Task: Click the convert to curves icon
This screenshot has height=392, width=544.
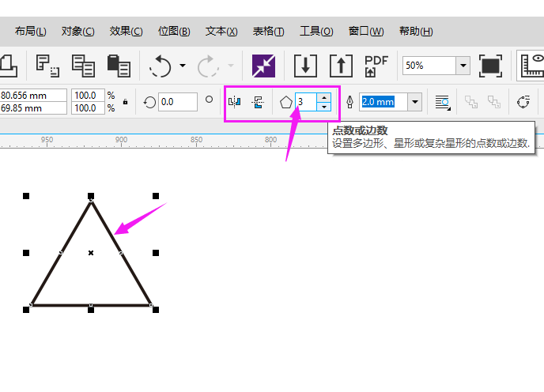Action: pos(523,102)
